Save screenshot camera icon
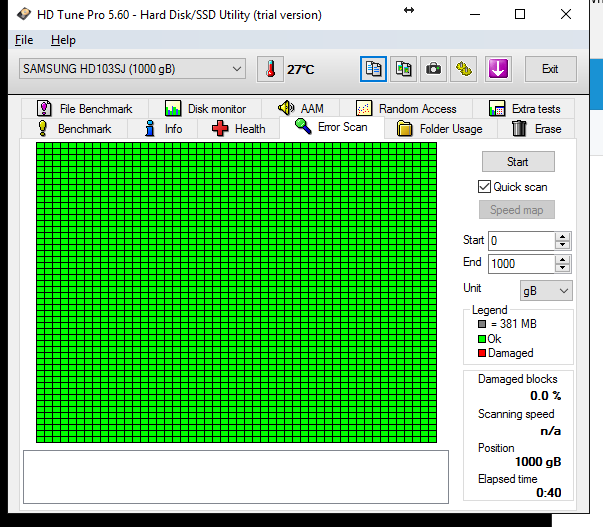This screenshot has width=603, height=527. click(433, 69)
